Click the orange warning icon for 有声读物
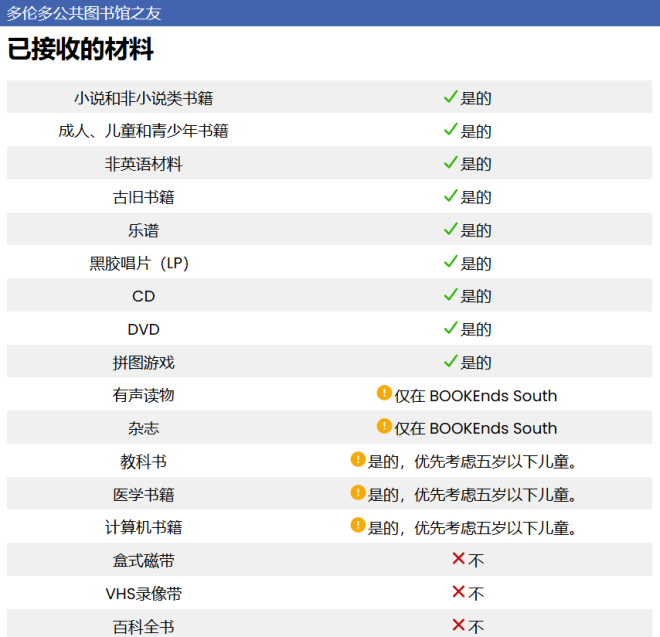 [384, 394]
